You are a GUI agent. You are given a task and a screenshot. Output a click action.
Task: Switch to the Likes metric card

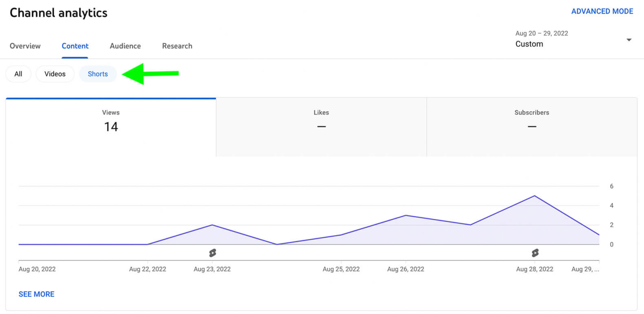click(x=321, y=122)
